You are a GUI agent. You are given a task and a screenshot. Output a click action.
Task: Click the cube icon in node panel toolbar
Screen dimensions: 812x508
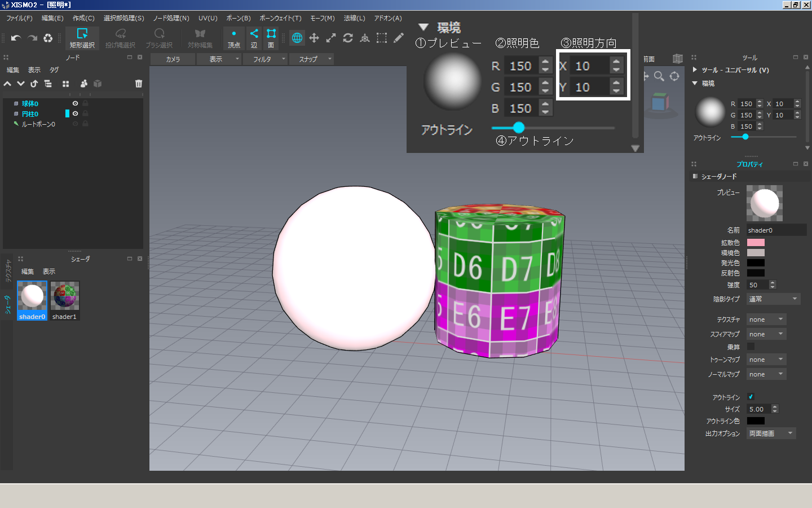point(98,84)
